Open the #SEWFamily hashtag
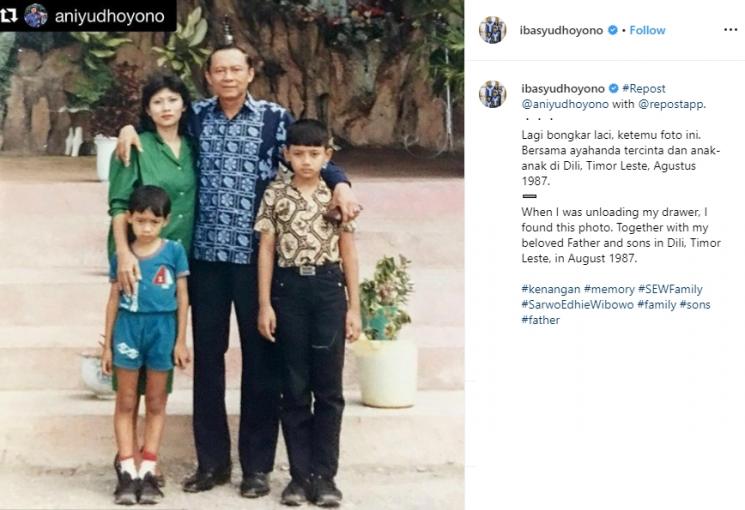 click(670, 289)
